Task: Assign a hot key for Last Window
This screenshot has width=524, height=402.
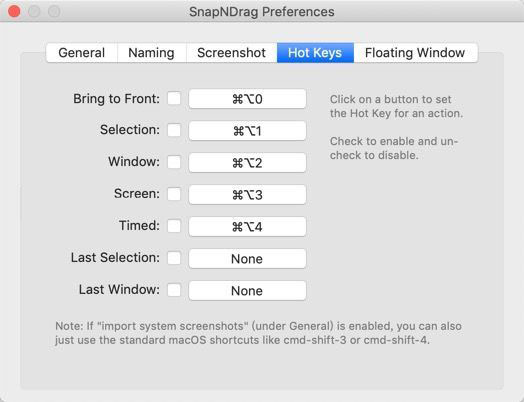Action: tap(247, 291)
